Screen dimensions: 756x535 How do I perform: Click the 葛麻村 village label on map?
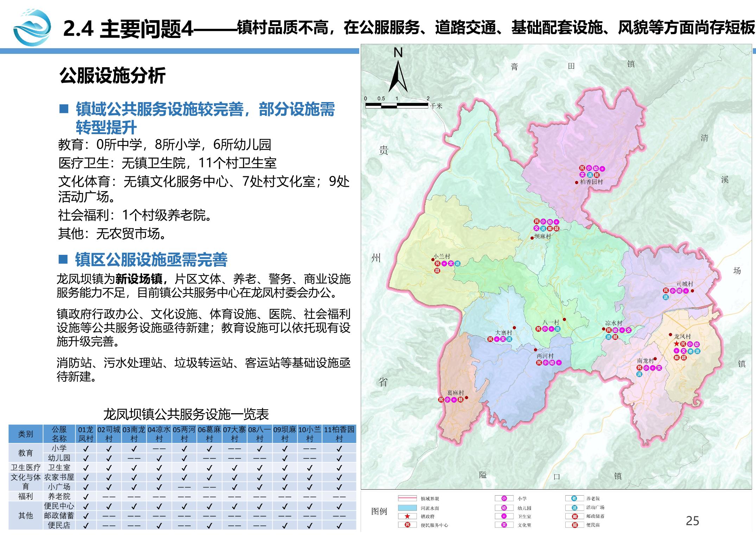tap(456, 393)
